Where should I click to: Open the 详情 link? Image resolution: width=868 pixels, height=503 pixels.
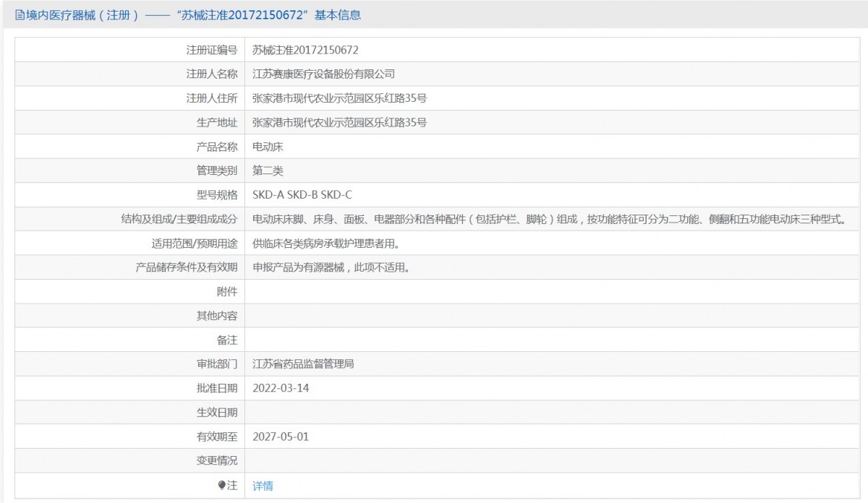click(263, 486)
